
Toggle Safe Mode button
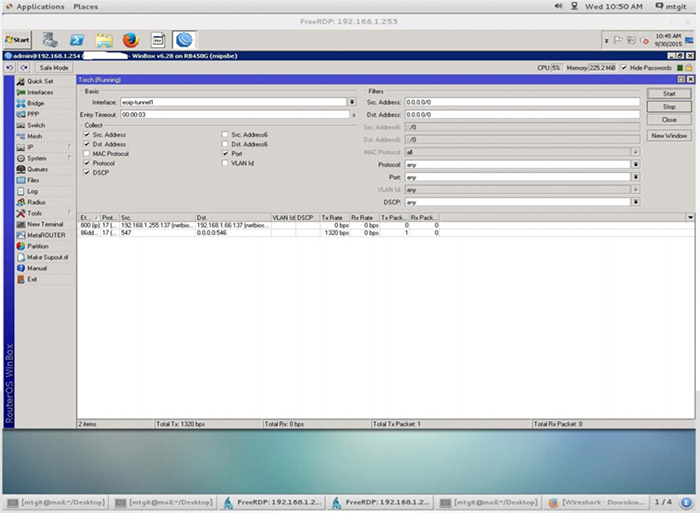coord(54,68)
